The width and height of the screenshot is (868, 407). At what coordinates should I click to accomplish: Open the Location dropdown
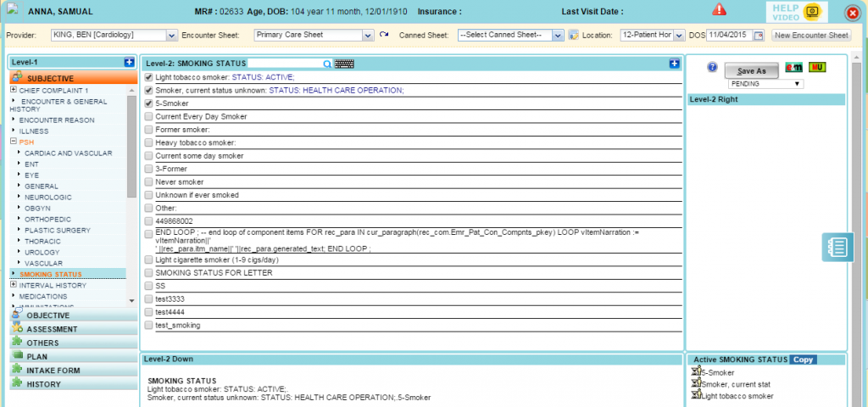(x=653, y=35)
